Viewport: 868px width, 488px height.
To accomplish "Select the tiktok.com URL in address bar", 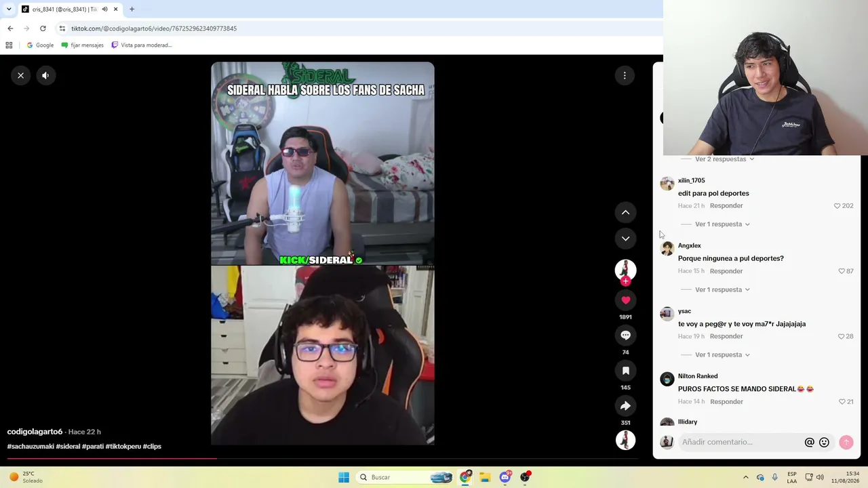I will [x=154, y=28].
